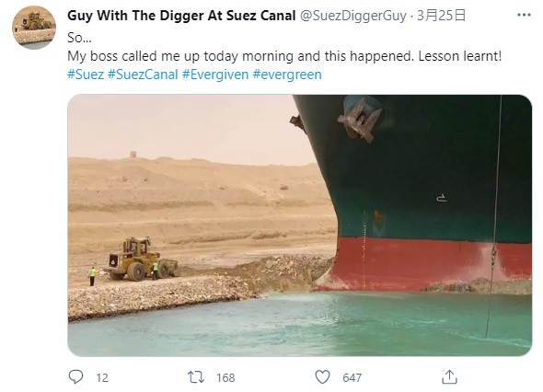Follow the #Evergiven hashtag link
The image size is (543, 392).
215,75
